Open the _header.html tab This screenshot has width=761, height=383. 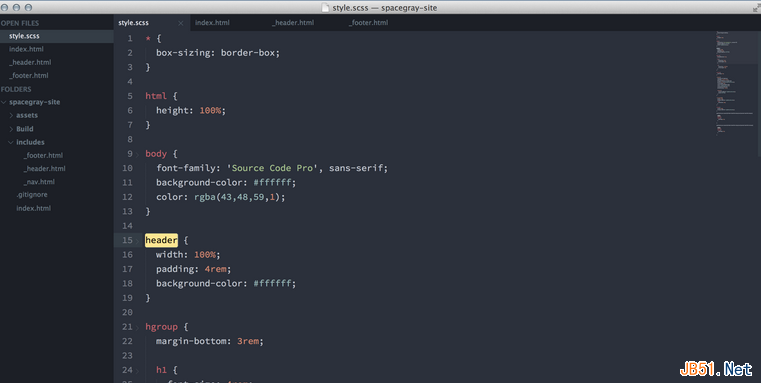(293, 23)
